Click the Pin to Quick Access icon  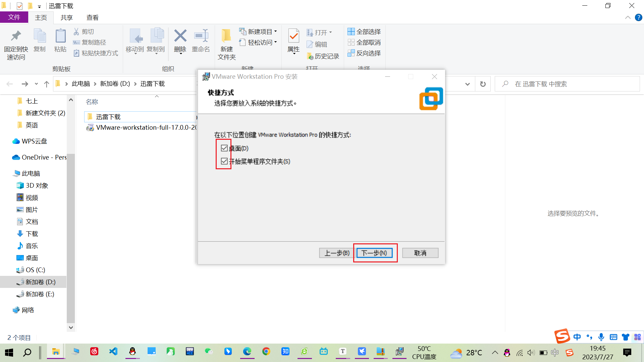(16, 36)
